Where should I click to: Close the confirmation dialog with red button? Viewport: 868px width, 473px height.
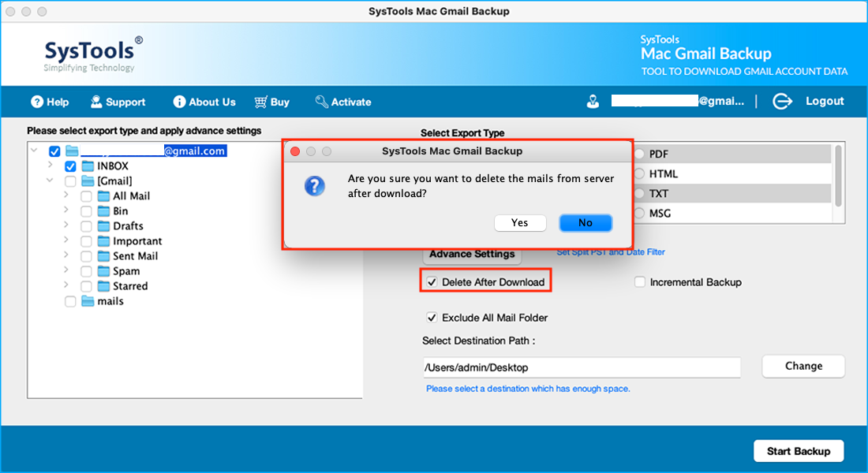[x=295, y=151]
